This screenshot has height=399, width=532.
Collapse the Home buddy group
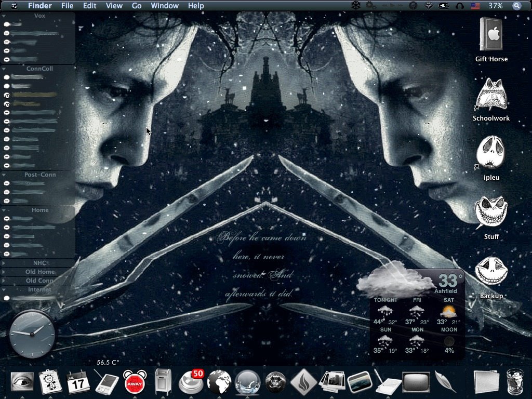click(4, 210)
